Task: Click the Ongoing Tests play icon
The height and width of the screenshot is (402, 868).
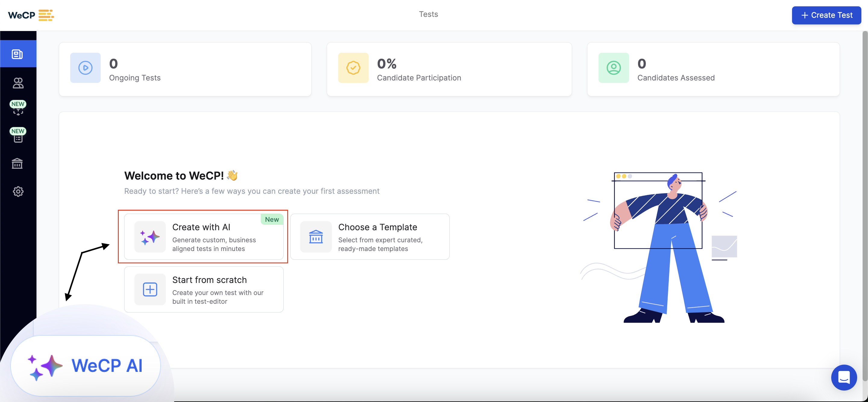Action: click(x=85, y=68)
